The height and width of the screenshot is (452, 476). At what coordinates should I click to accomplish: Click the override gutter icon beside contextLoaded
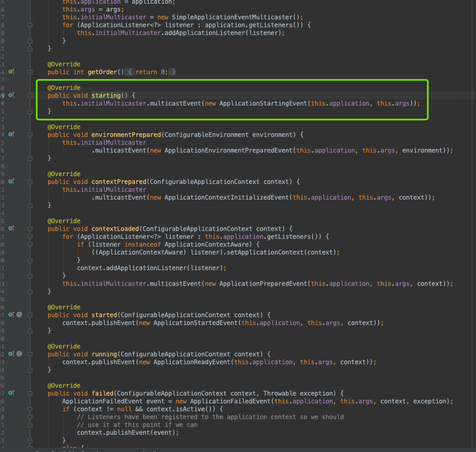click(11, 229)
